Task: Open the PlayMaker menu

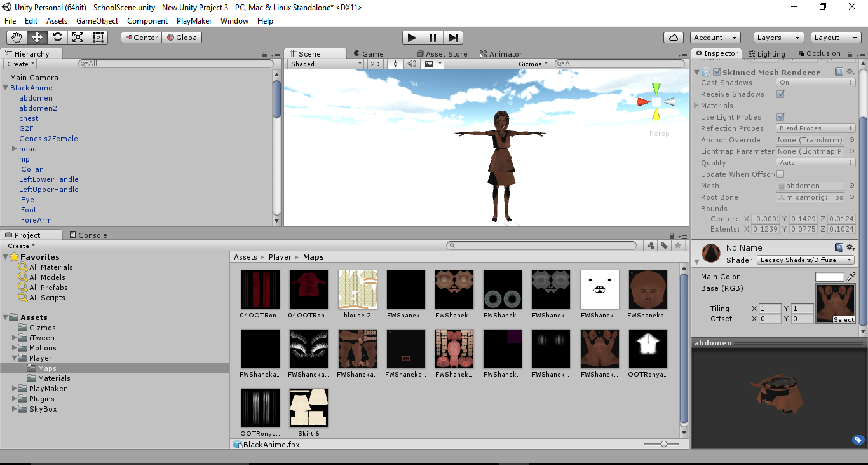Action: click(x=194, y=21)
